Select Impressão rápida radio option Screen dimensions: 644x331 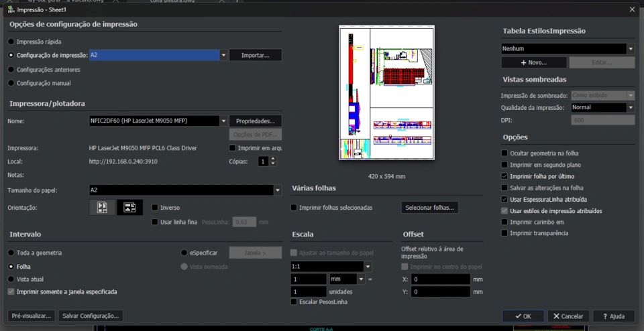[11, 42]
